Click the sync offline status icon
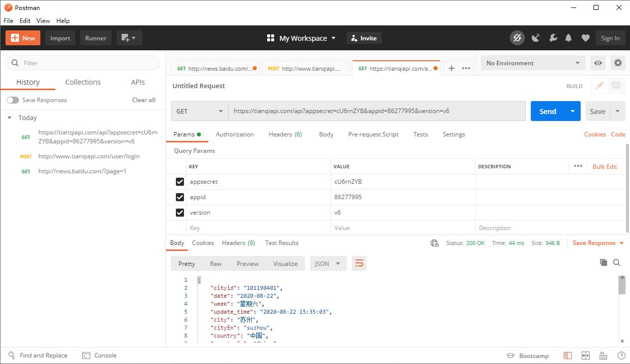630x364 pixels. click(517, 38)
